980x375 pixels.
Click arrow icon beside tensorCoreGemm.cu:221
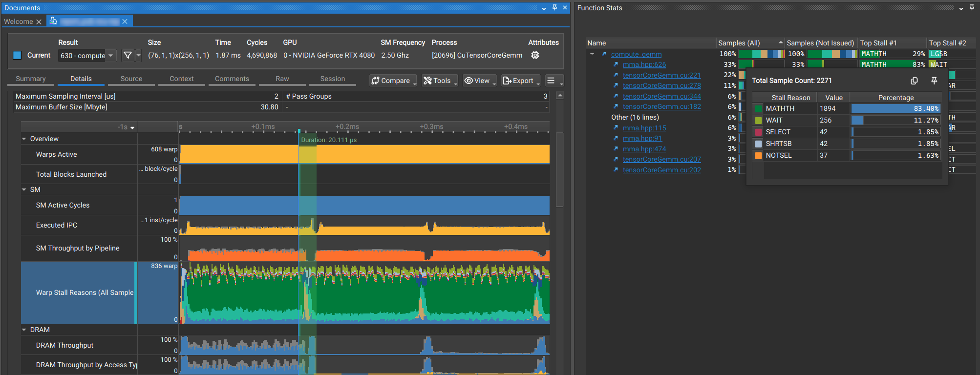pos(616,75)
